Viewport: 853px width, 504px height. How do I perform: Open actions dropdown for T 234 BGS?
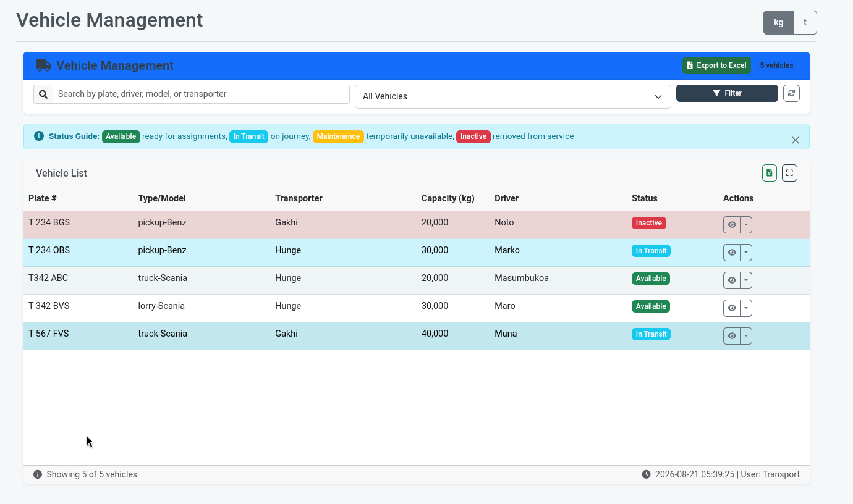(x=746, y=225)
